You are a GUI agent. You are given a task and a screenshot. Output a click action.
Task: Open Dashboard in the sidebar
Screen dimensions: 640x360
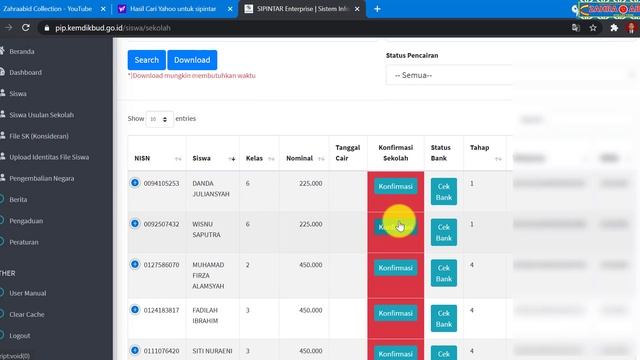click(25, 72)
